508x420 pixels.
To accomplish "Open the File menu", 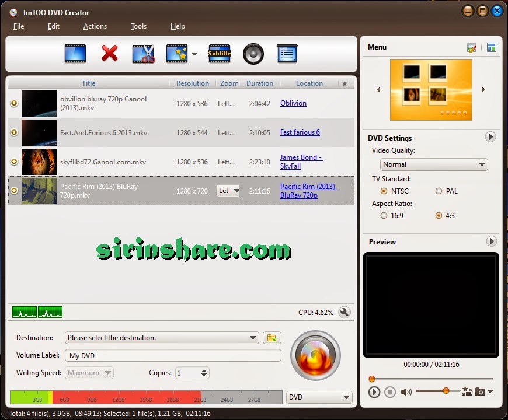I will [x=19, y=26].
